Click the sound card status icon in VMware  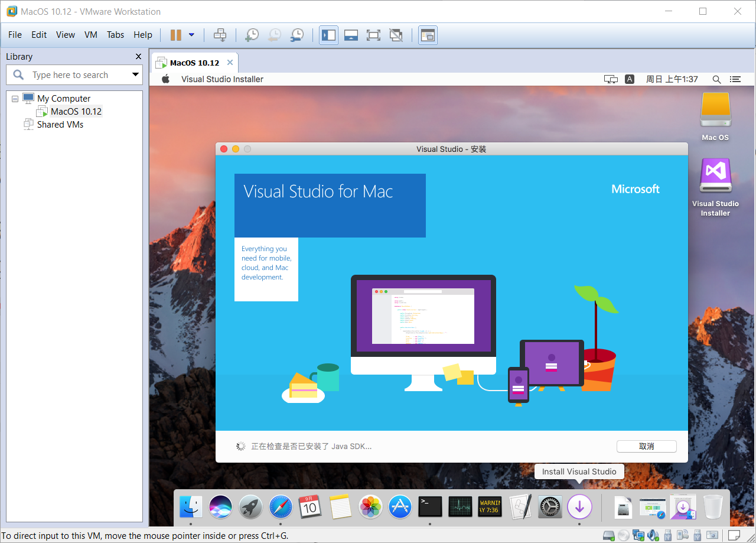click(653, 535)
